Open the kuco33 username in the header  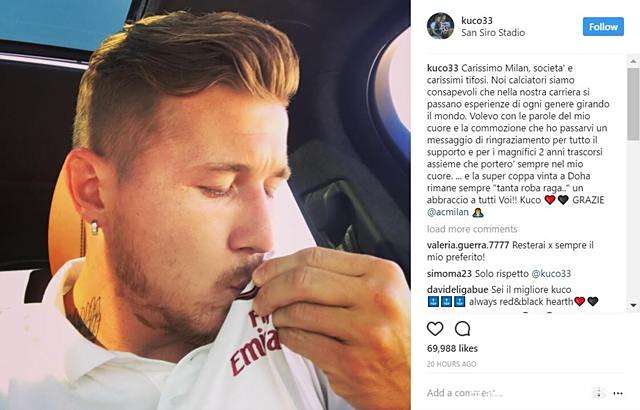pos(477,20)
